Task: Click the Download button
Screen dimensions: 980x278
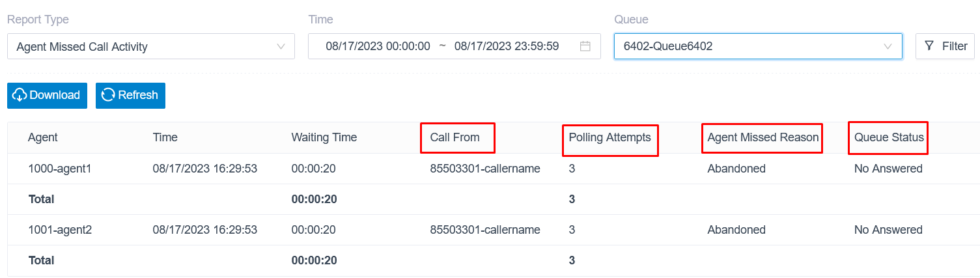Action: coord(48,95)
